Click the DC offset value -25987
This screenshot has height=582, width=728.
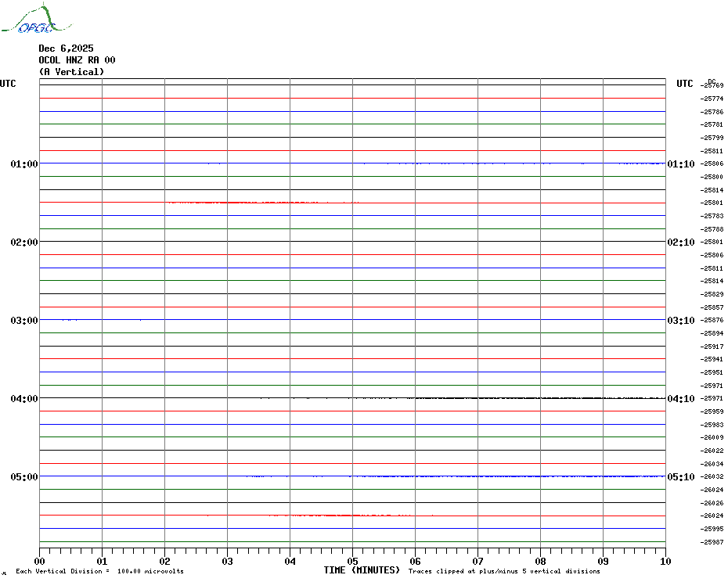tap(712, 542)
